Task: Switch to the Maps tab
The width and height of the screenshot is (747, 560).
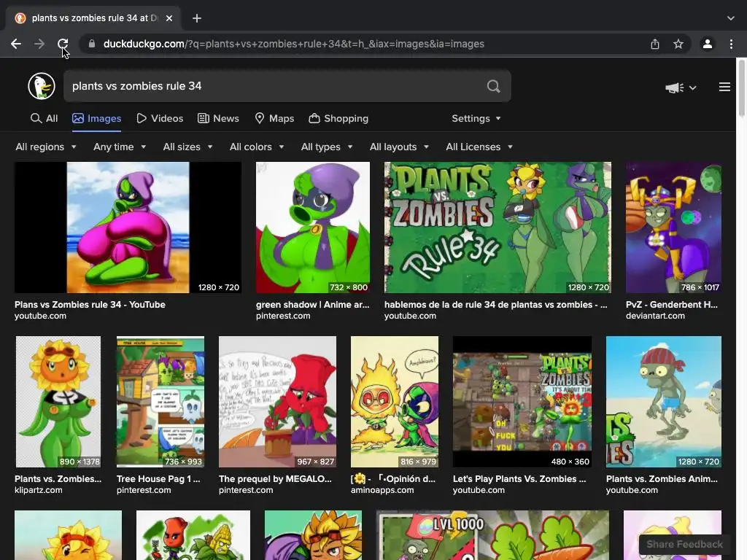Action: click(x=274, y=119)
